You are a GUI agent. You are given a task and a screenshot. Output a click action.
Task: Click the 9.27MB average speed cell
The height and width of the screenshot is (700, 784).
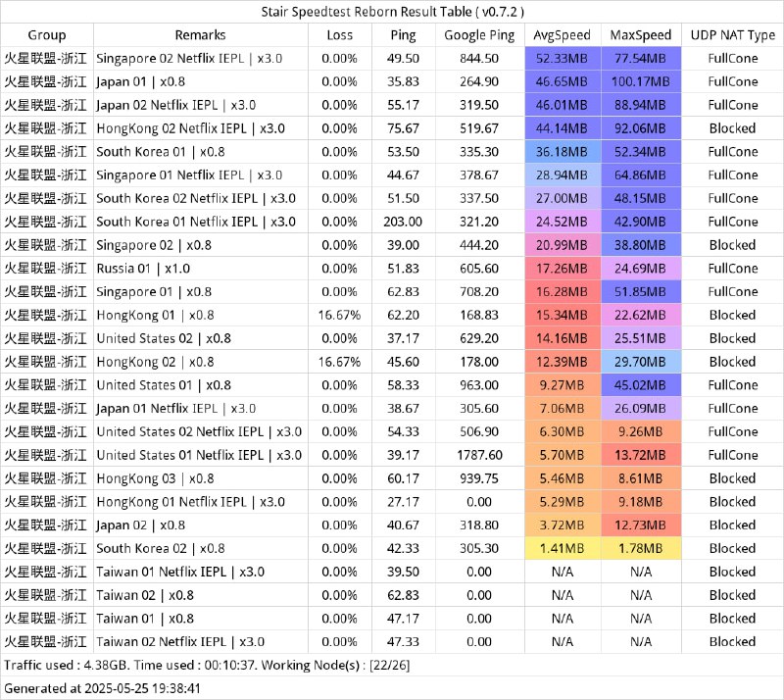[563, 385]
